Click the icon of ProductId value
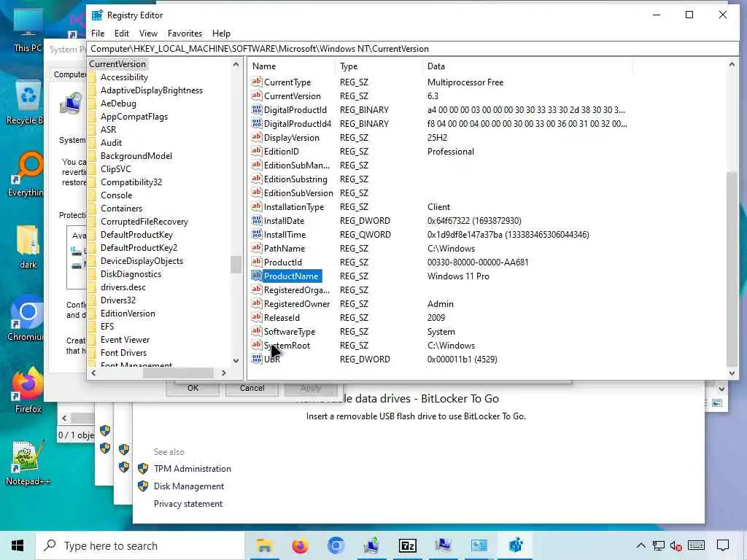Image resolution: width=747 pixels, height=560 pixels. click(256, 262)
